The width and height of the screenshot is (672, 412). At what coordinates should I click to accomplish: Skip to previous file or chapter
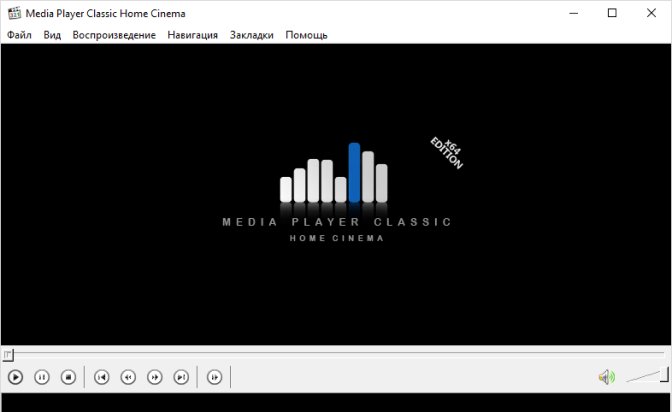102,377
